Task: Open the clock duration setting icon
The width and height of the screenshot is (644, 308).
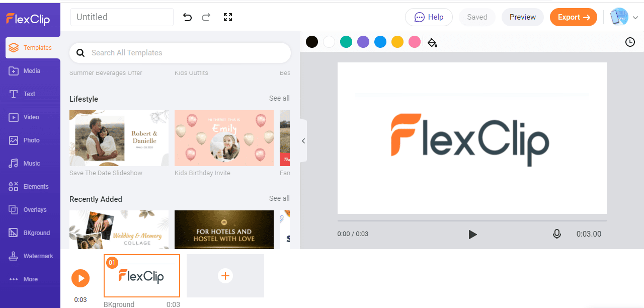Action: (630, 42)
